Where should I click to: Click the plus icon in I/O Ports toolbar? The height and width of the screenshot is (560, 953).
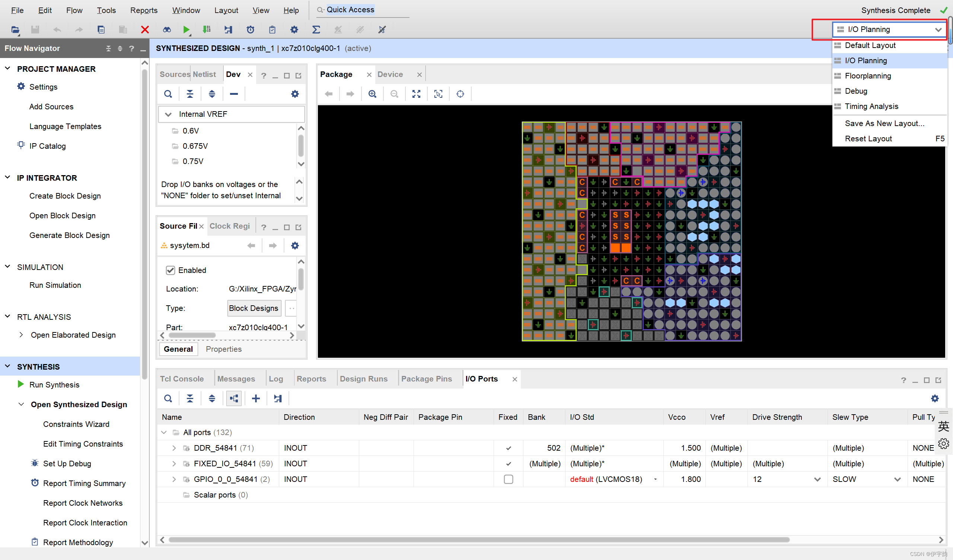click(x=256, y=398)
